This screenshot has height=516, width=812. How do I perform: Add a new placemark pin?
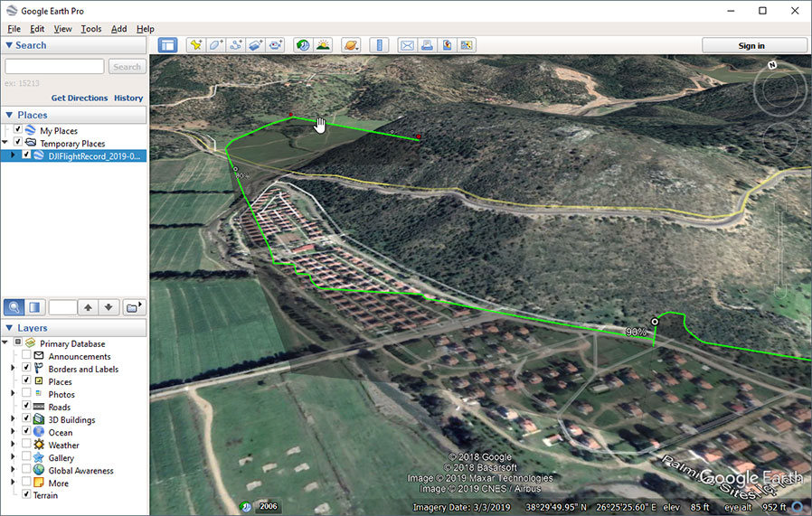point(195,45)
